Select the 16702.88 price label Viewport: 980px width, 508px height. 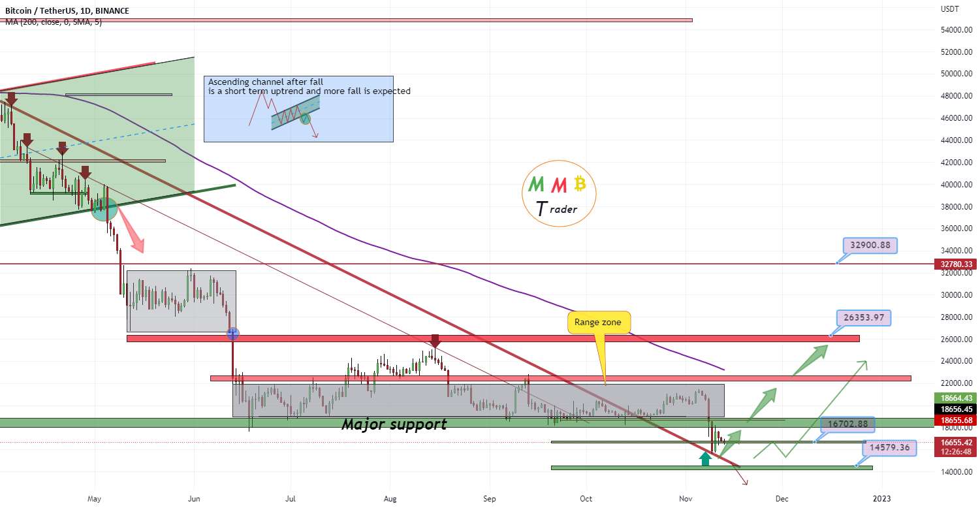click(847, 424)
